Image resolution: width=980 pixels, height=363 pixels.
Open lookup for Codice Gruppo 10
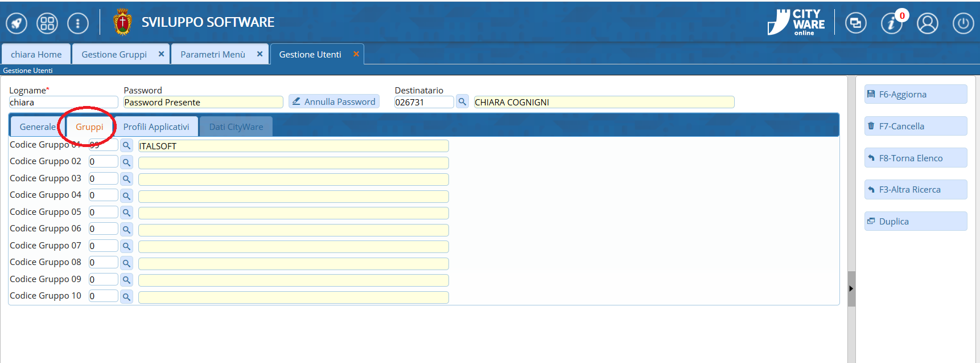(126, 297)
